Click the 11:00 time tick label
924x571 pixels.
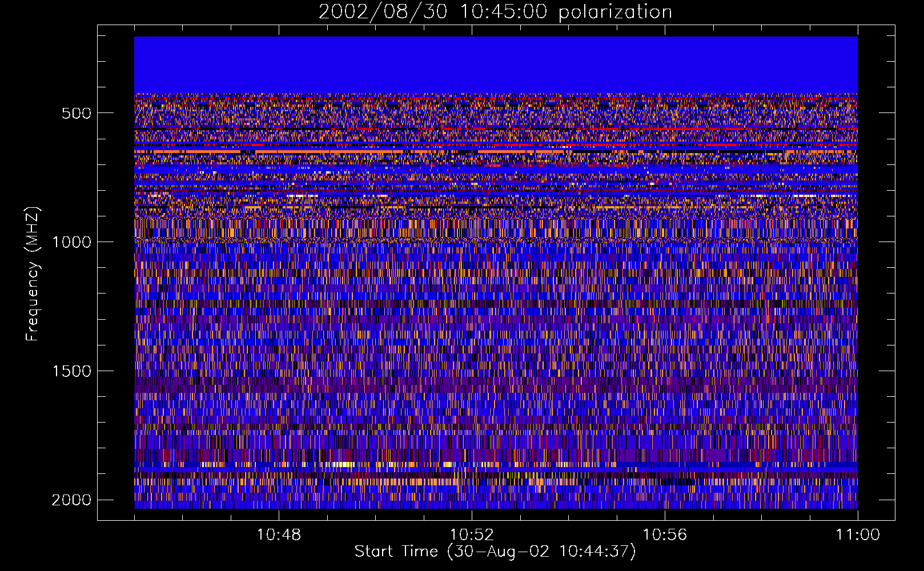coord(858,535)
